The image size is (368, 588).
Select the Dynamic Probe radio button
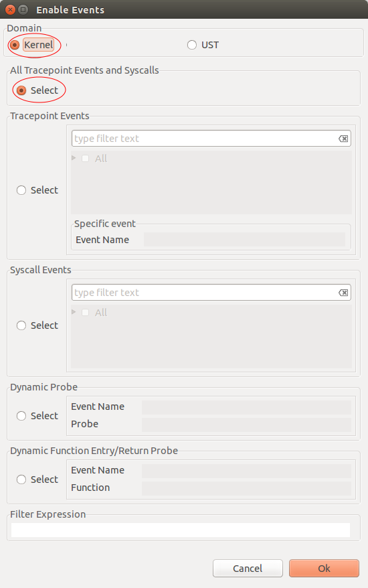point(21,416)
